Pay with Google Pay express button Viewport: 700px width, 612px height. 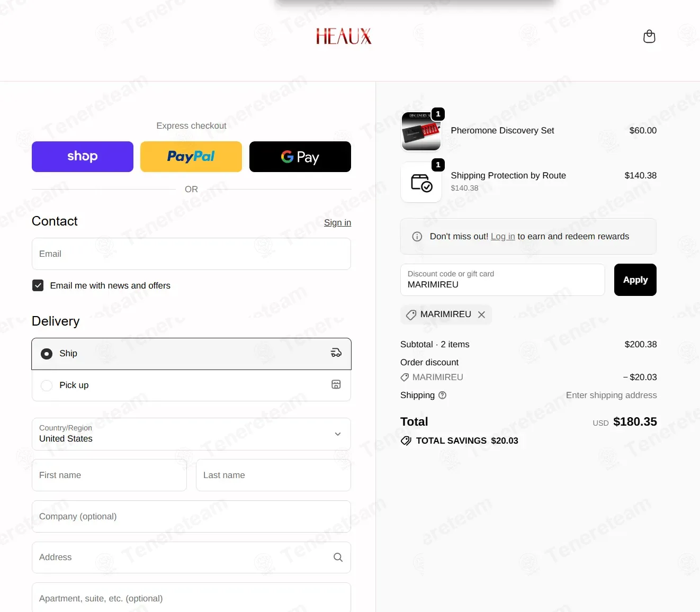click(300, 157)
